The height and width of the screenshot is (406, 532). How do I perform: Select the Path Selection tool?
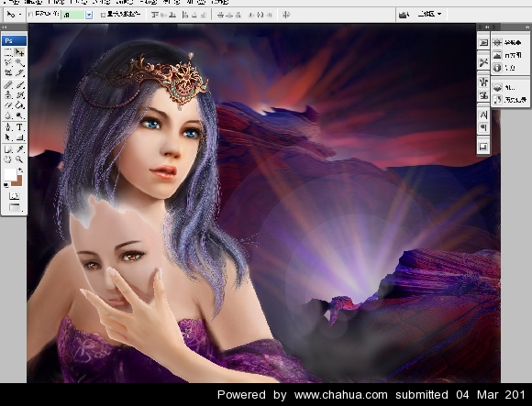(8, 137)
